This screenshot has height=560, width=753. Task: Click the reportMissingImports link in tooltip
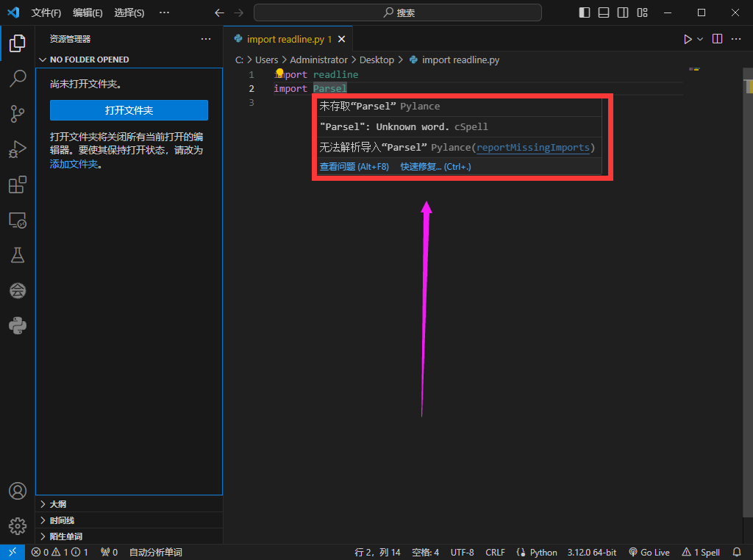click(x=533, y=147)
